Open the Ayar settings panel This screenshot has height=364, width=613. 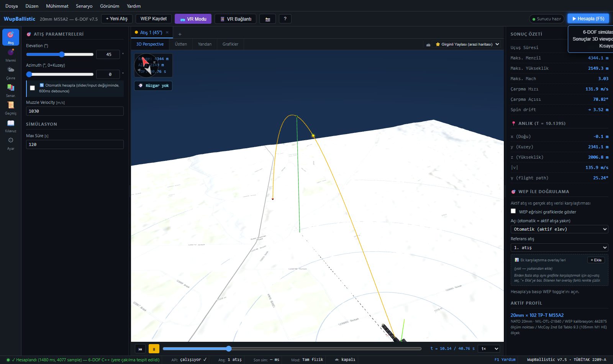11,143
